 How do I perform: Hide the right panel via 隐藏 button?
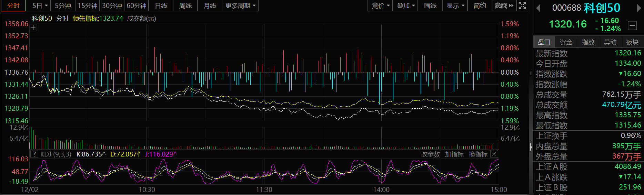(x=504, y=6)
